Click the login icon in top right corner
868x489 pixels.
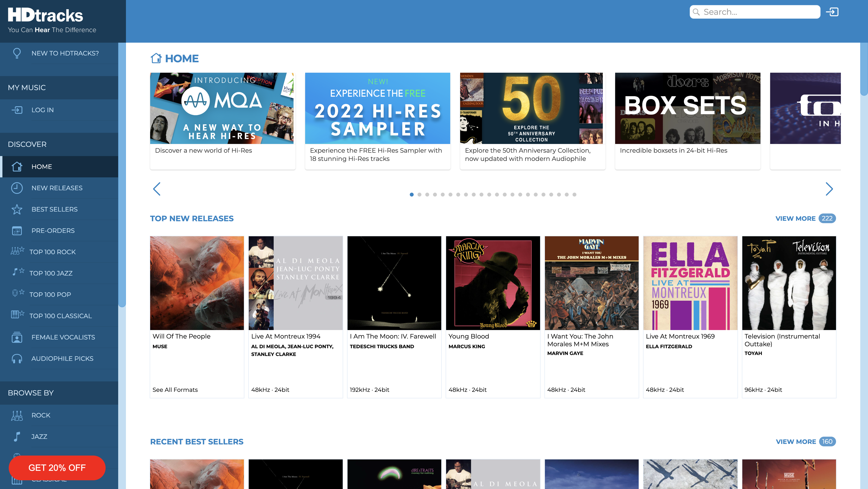click(832, 12)
